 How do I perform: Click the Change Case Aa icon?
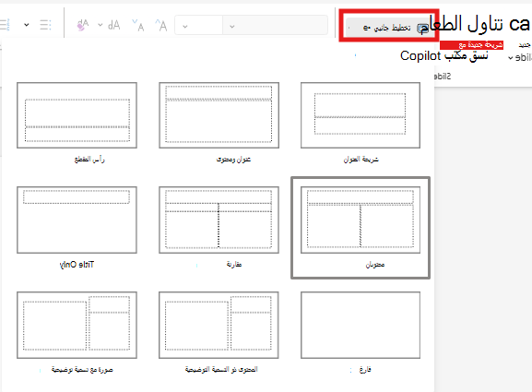click(x=113, y=25)
